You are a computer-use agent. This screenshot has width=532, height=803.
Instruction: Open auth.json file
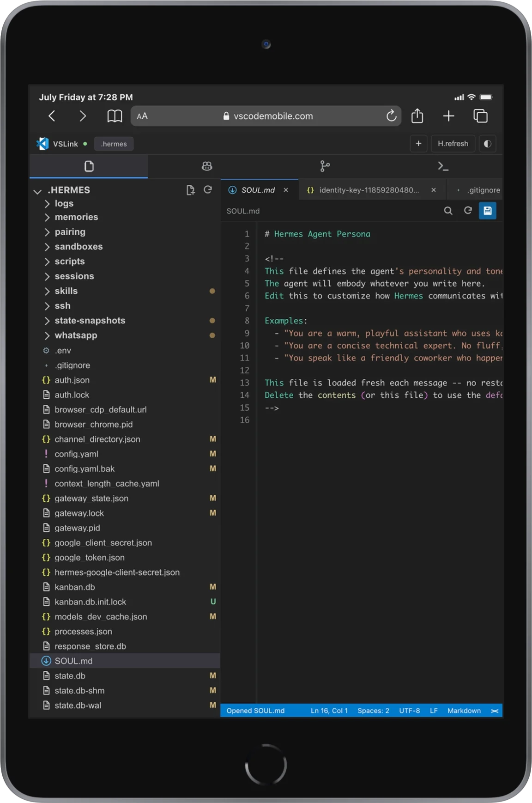[x=125, y=380]
